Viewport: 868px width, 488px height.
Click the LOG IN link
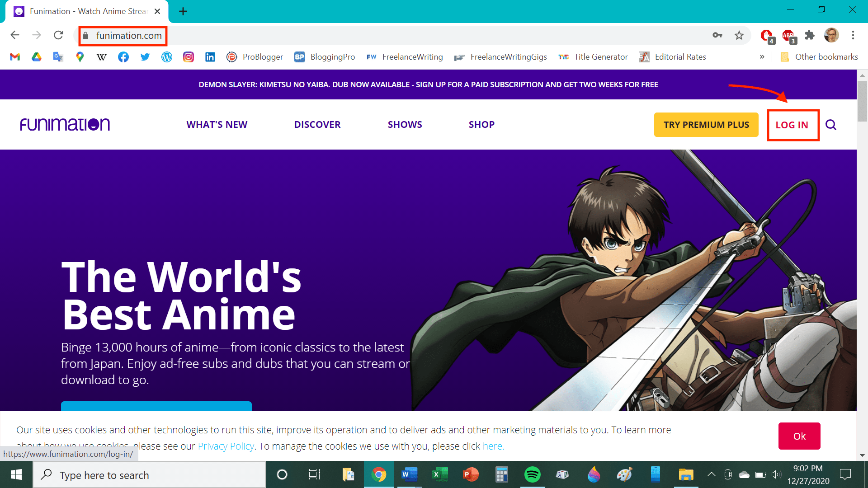(792, 125)
